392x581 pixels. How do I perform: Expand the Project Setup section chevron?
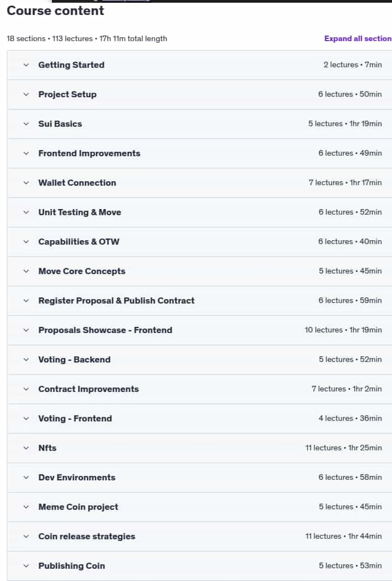tap(26, 95)
